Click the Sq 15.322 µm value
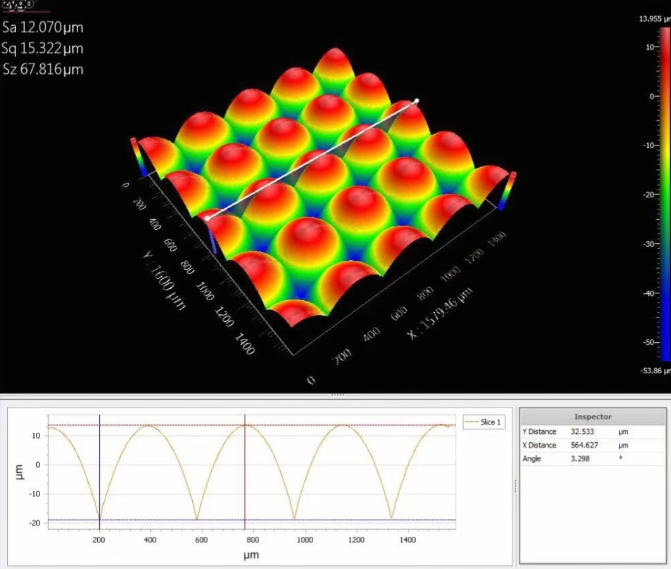This screenshot has height=569, width=671. tap(42, 48)
